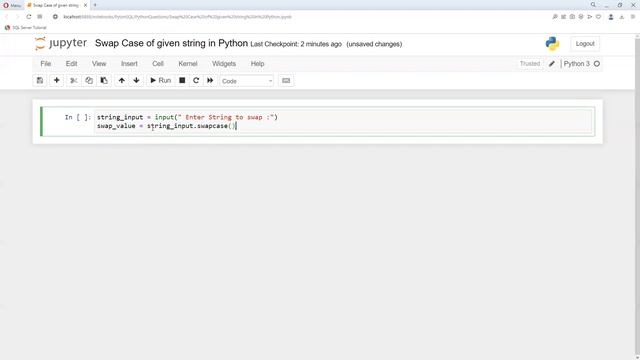Open the speed dial grid icon

(x=40, y=17)
